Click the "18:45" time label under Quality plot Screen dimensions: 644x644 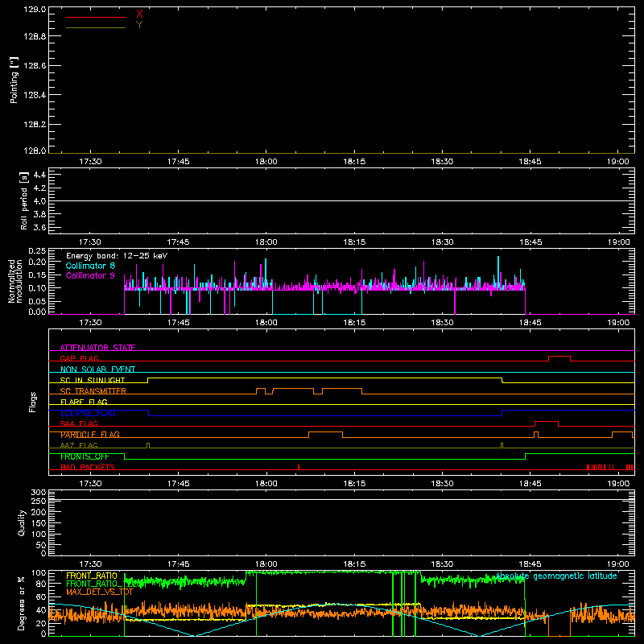[x=530, y=564]
